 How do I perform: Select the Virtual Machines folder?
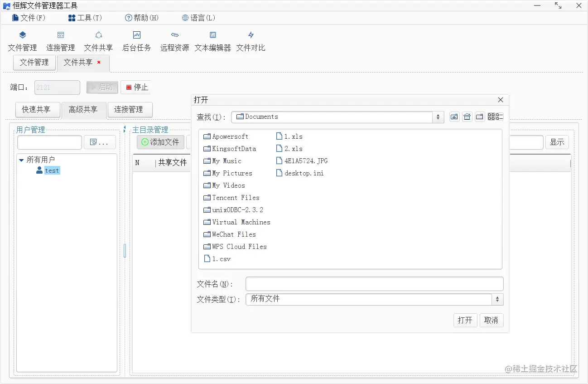pyautogui.click(x=237, y=222)
